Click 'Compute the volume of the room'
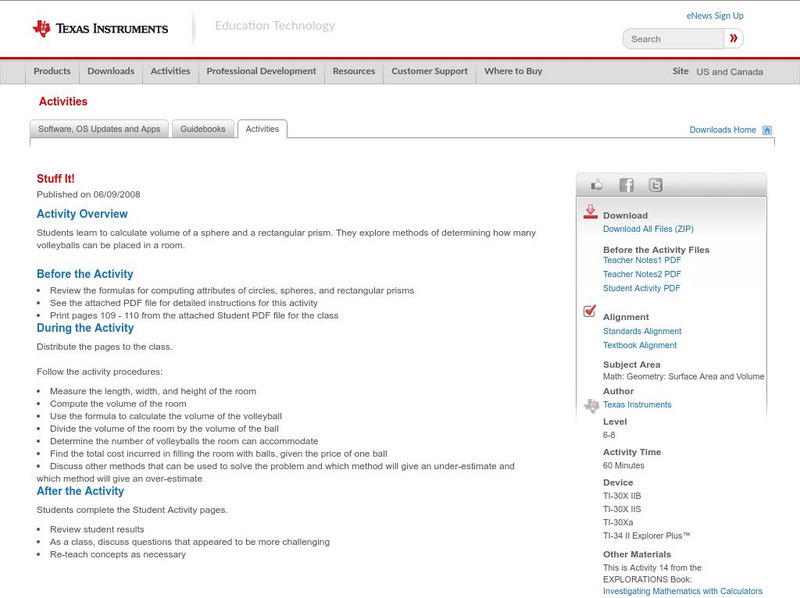800x598 pixels. (118, 404)
